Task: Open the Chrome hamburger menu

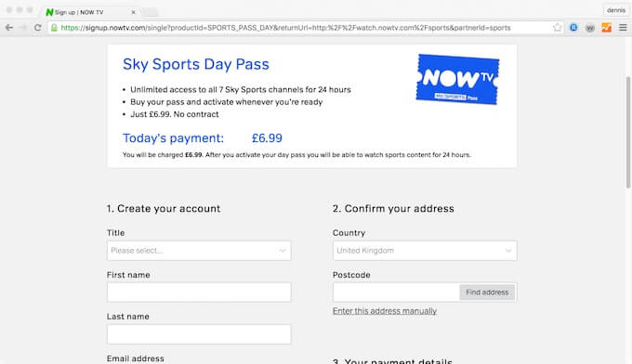Action: (623, 27)
